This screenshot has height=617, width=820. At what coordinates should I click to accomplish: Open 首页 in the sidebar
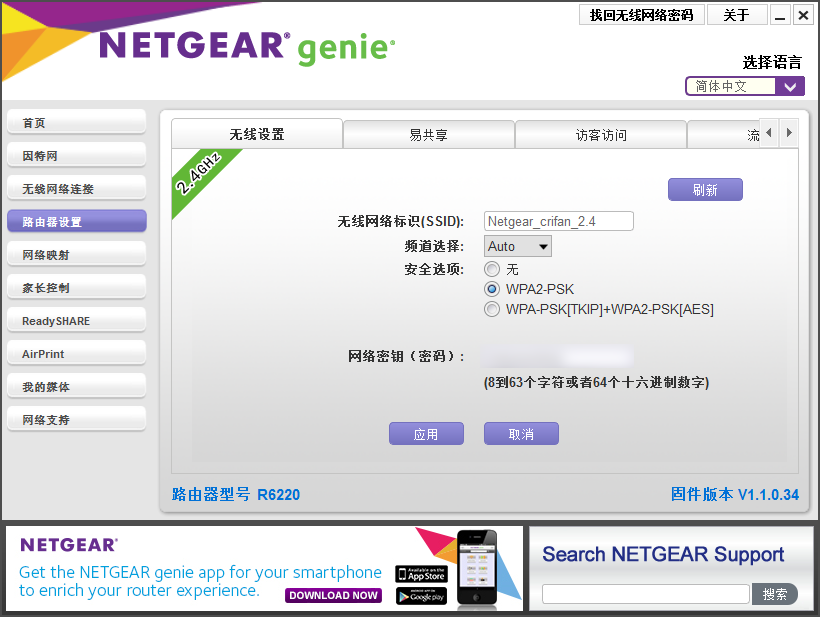[x=76, y=122]
